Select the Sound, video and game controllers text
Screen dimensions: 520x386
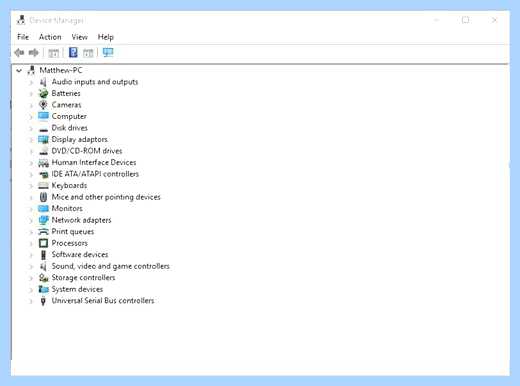[x=110, y=266]
